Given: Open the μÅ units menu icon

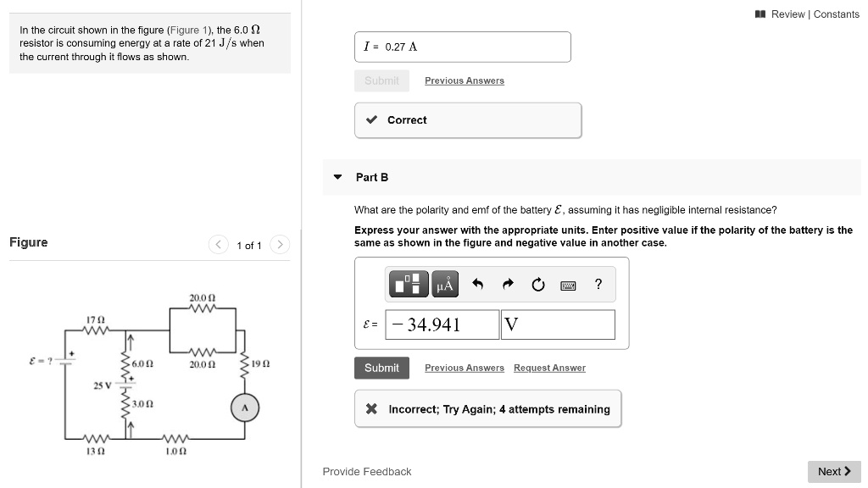Looking at the screenshot, I should tap(444, 284).
